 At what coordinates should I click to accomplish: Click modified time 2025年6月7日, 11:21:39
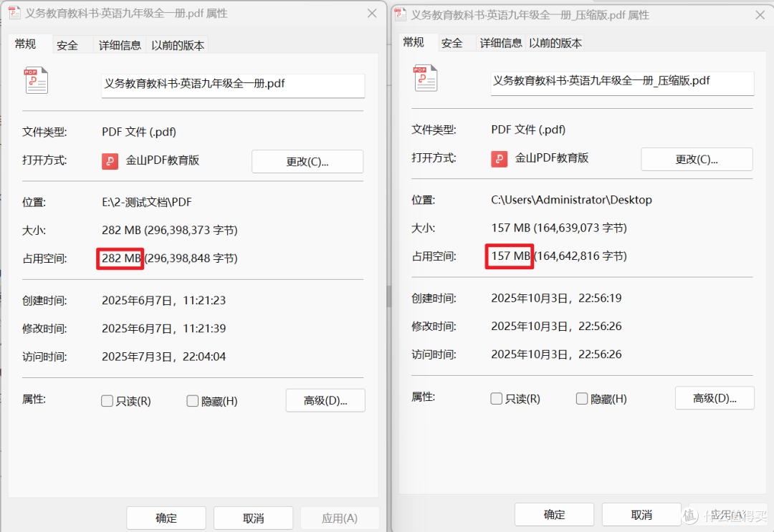[x=164, y=329]
